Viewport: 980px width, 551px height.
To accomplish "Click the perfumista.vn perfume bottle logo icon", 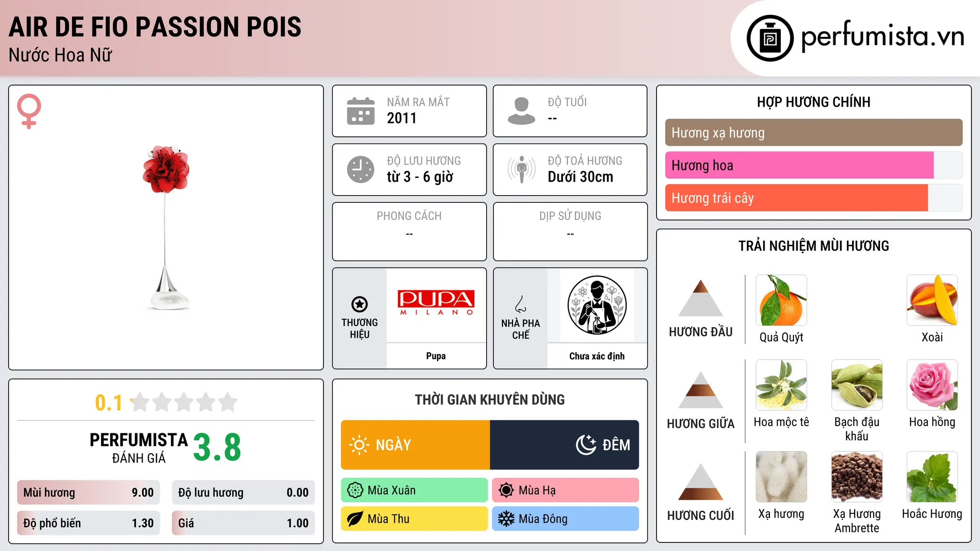I will point(770,38).
